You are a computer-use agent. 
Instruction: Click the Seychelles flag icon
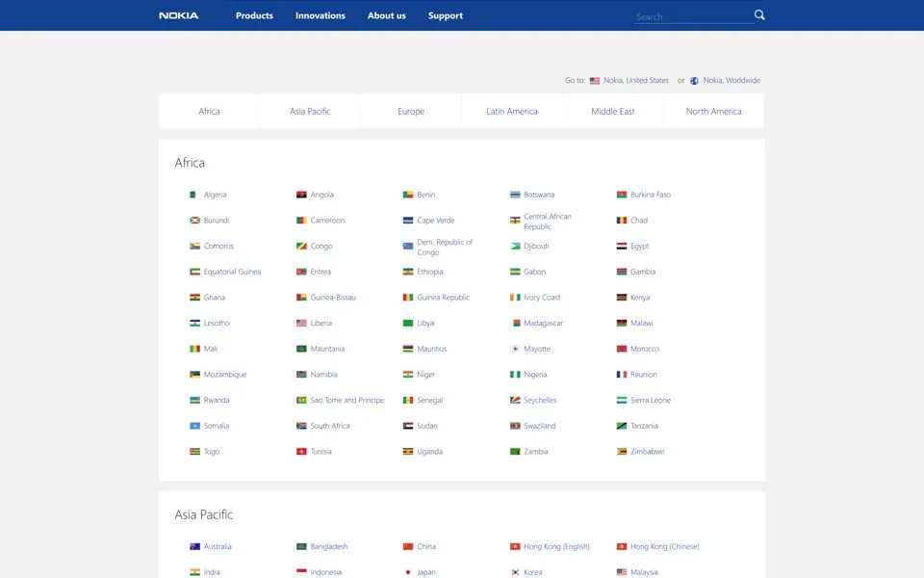coord(515,401)
